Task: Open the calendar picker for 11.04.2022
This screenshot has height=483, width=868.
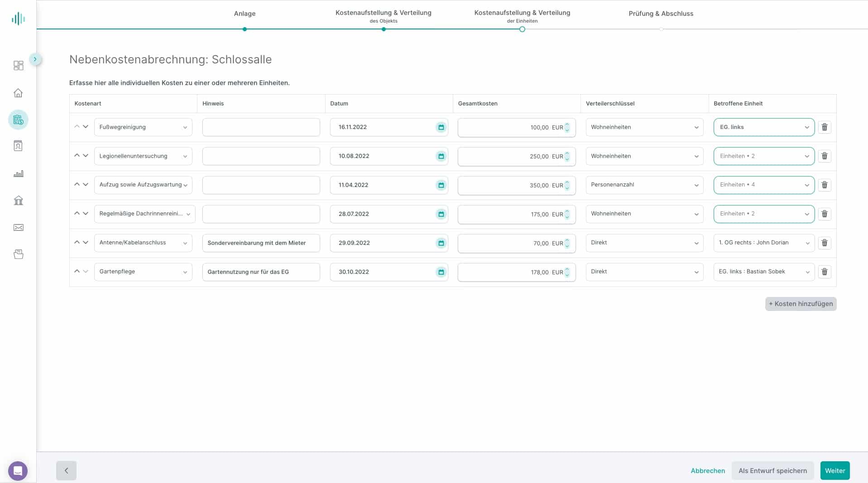Action: (x=441, y=185)
